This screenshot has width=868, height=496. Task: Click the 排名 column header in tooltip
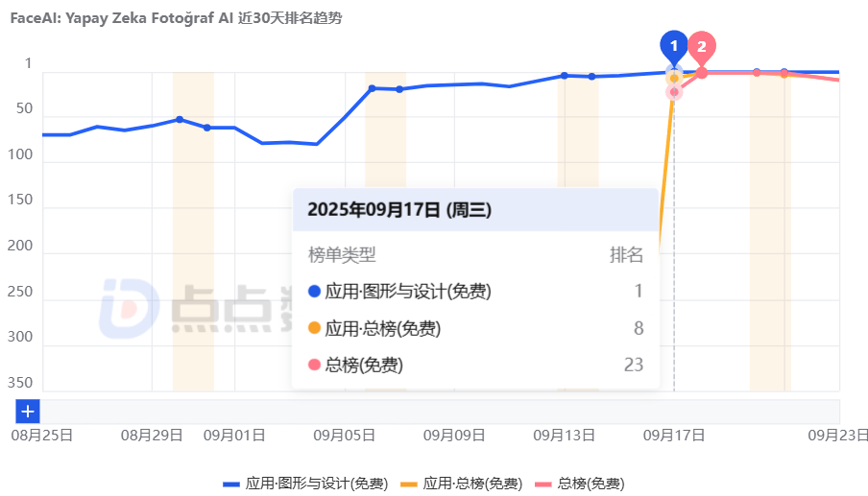point(627,255)
